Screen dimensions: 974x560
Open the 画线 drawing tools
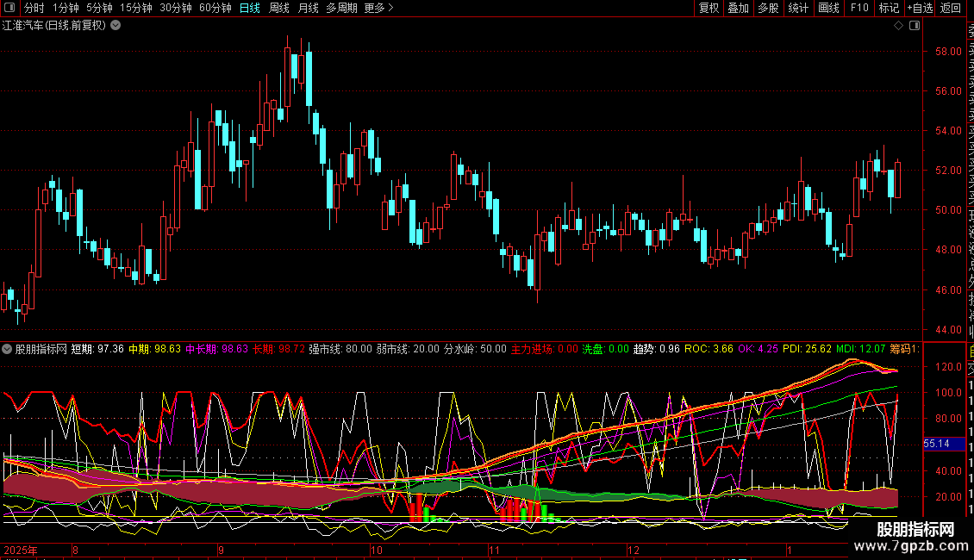click(x=828, y=9)
